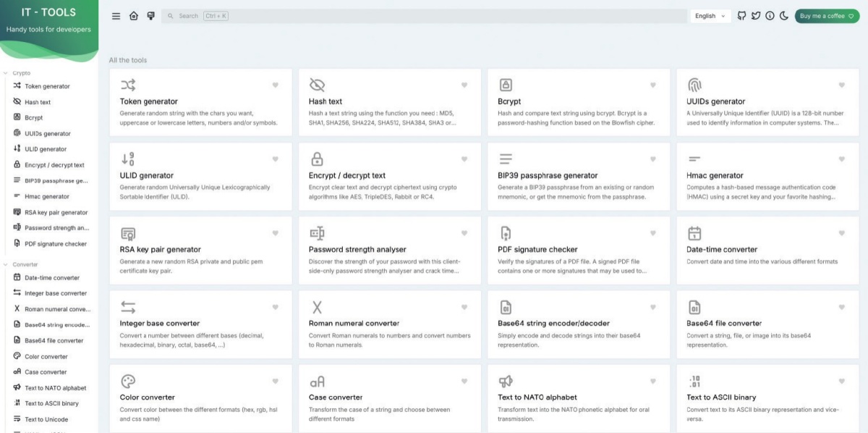Open UUIDs generator in sidebar
The image size is (868, 433).
click(x=48, y=133)
